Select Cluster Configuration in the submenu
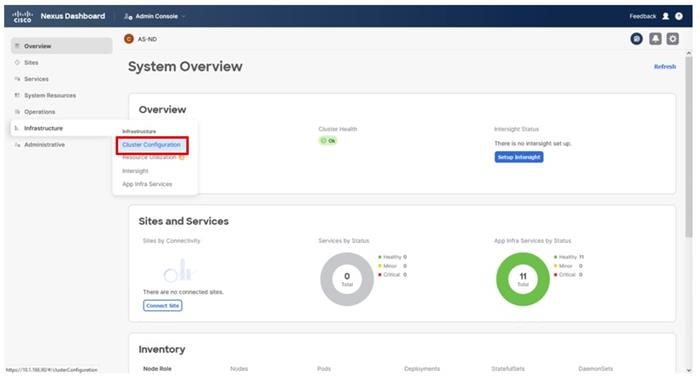 pyautogui.click(x=151, y=145)
